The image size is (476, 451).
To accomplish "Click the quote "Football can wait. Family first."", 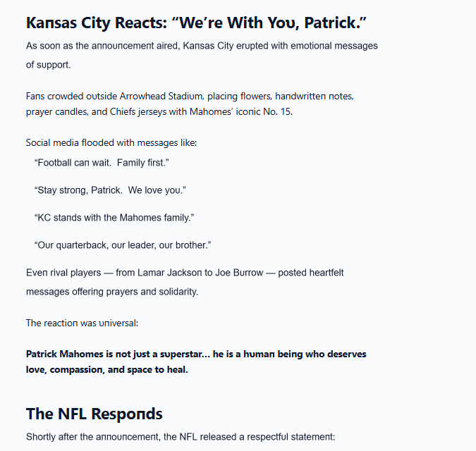I will [101, 163].
